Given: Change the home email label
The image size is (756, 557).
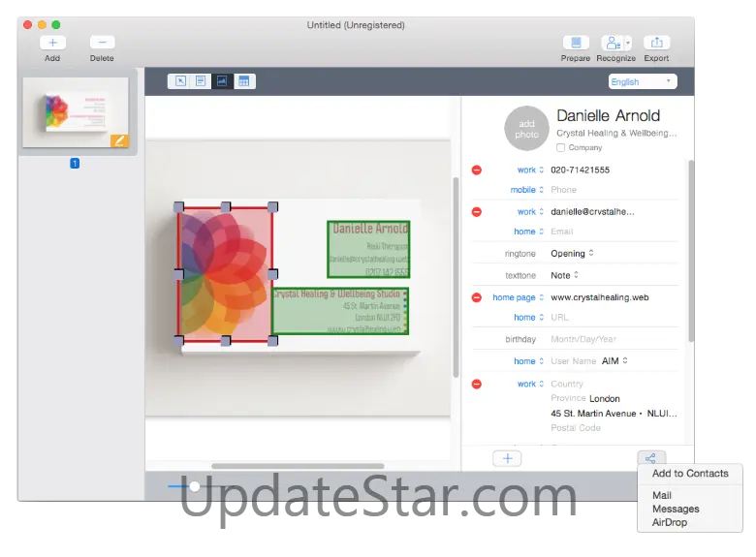Looking at the screenshot, I should point(529,232).
